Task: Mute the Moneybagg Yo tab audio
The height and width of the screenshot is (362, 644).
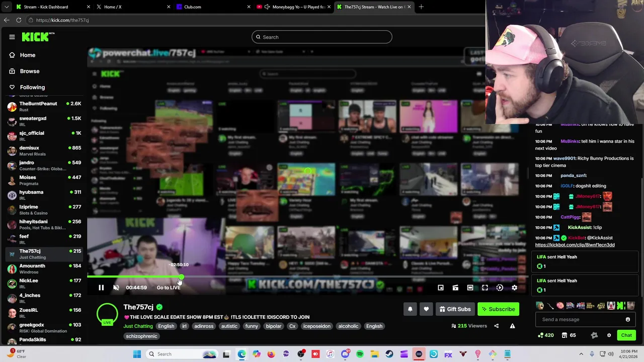Action: click(267, 7)
